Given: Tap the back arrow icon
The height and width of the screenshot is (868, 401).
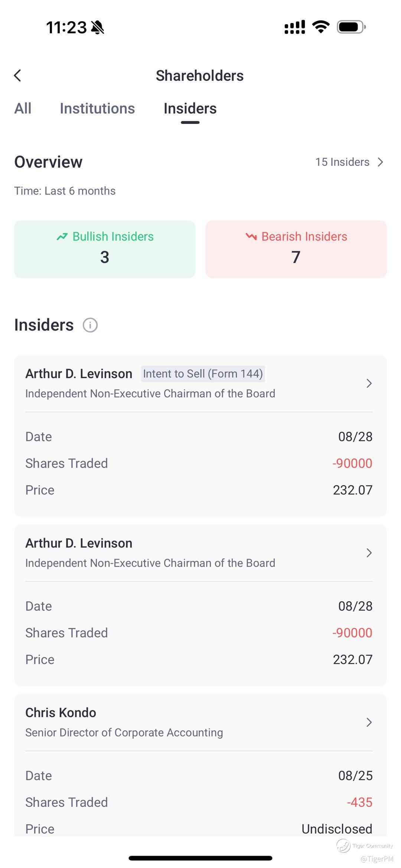Looking at the screenshot, I should click(17, 75).
